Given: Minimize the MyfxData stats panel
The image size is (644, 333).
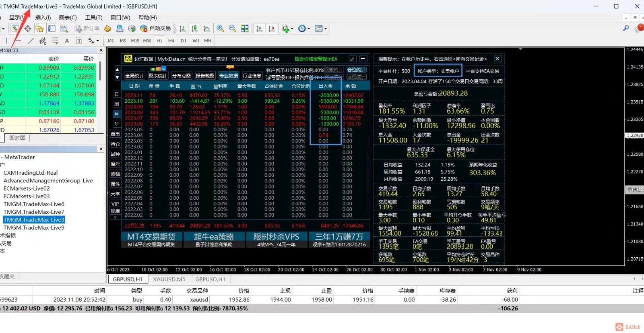Looking at the screenshot, I should click(x=363, y=59).
